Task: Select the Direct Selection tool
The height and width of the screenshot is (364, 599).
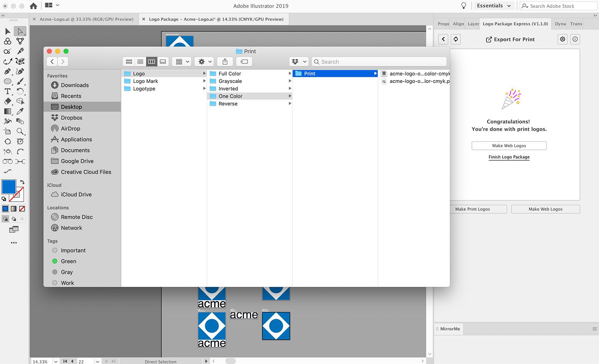Action: click(20, 31)
